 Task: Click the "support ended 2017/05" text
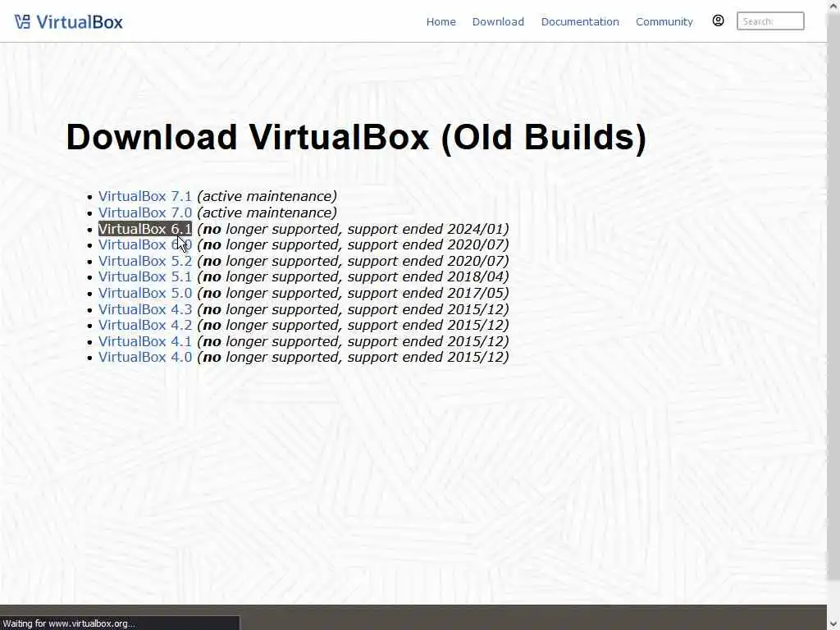[x=426, y=293]
